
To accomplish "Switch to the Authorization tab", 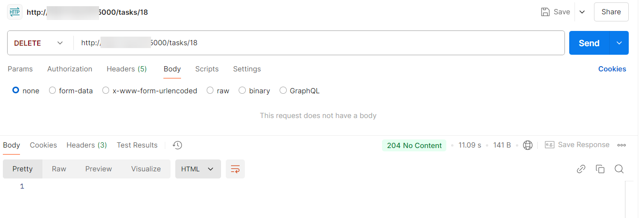I will tap(70, 69).
